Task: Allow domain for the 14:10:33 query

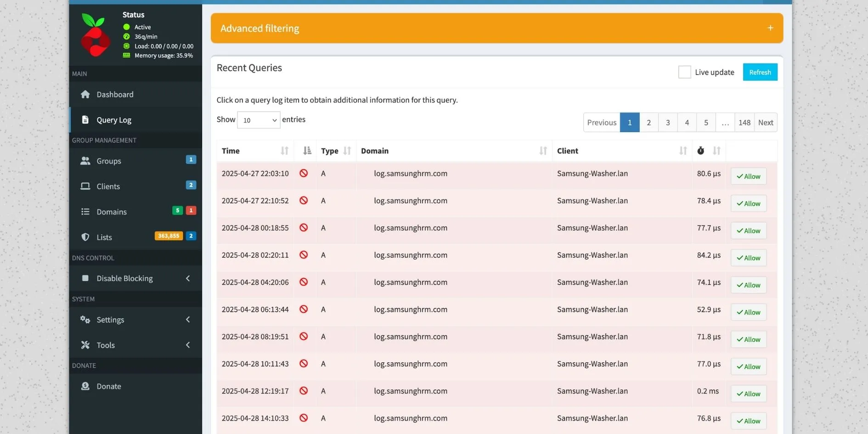Action: (x=749, y=421)
